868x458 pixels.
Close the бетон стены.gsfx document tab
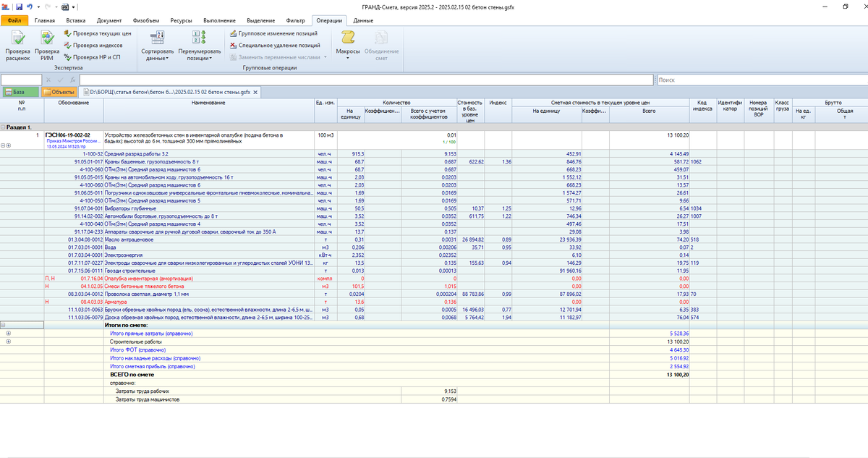tap(255, 92)
